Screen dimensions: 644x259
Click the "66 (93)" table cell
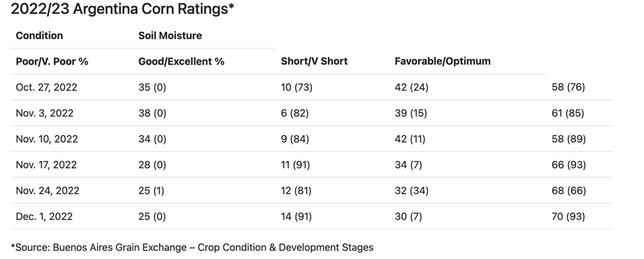568,165
